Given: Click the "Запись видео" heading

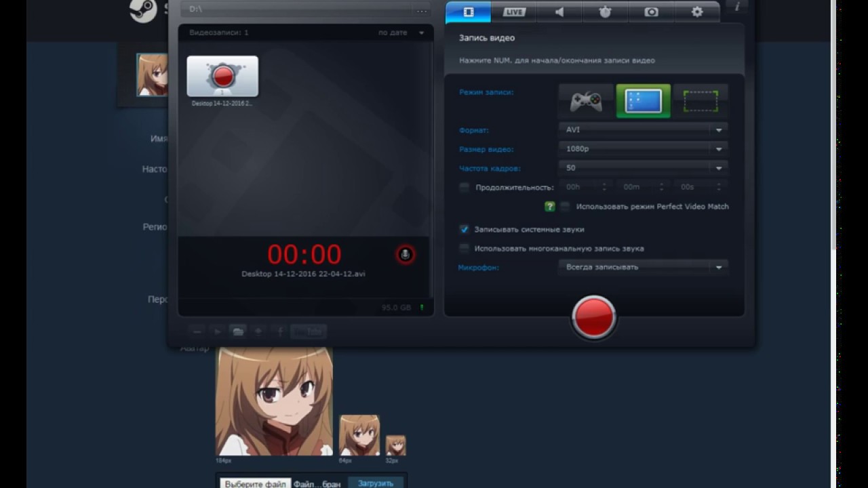Looking at the screenshot, I should coord(487,38).
